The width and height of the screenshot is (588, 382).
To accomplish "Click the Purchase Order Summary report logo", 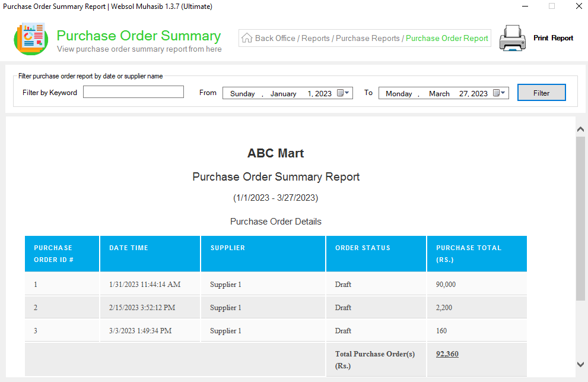I will coord(31,39).
